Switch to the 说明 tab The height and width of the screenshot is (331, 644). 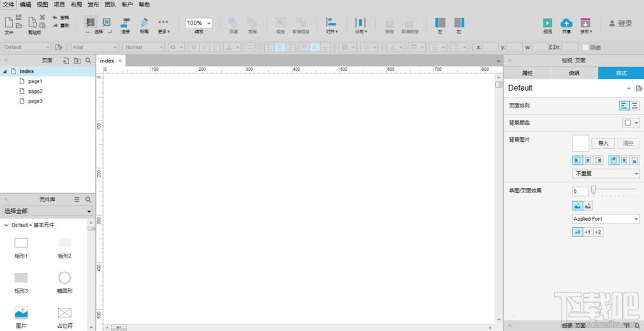point(574,73)
